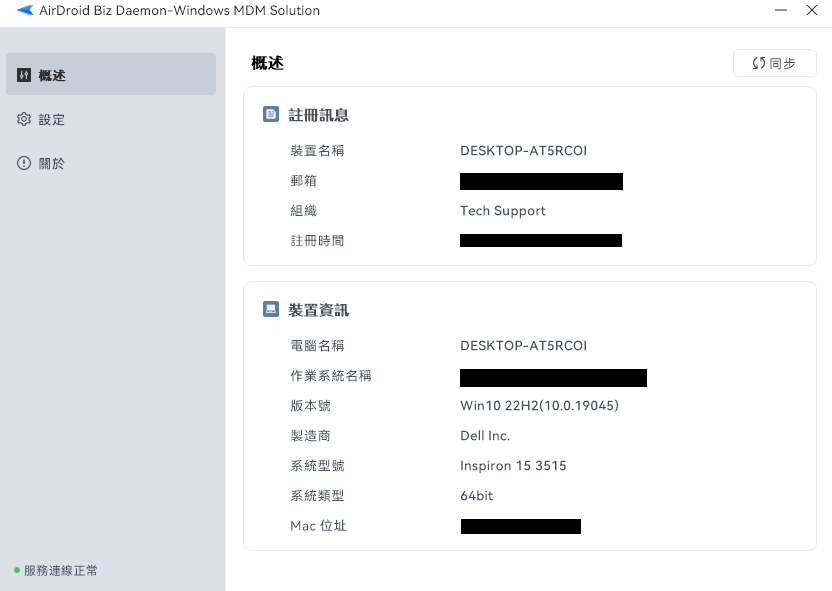
Task: Click the AirDroid logo in the title bar
Action: click(25, 10)
